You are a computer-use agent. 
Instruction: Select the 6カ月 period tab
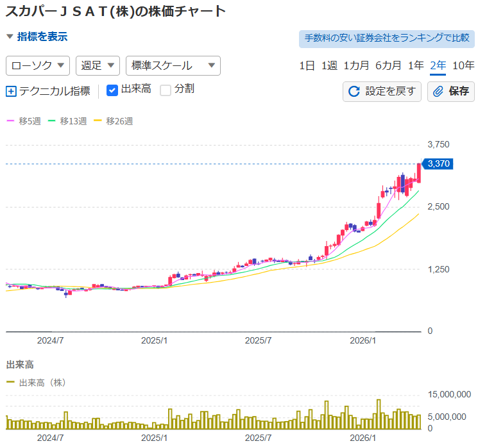[x=389, y=65]
